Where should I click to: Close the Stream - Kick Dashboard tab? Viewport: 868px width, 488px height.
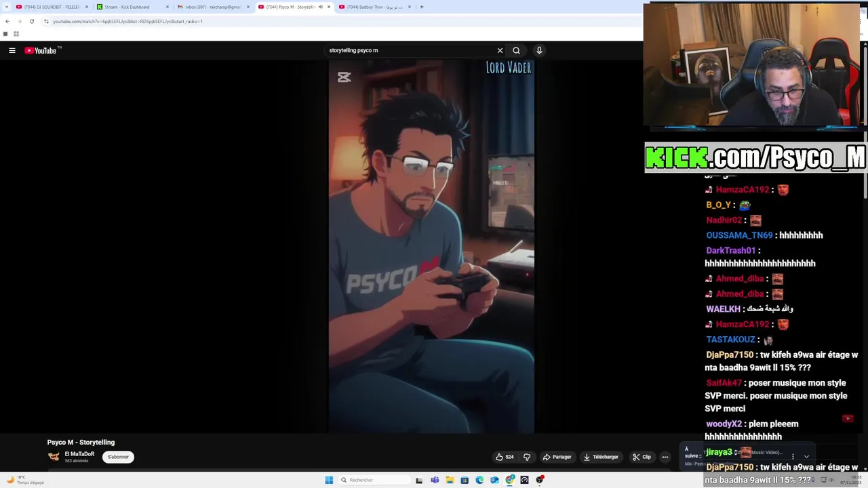[x=167, y=7]
